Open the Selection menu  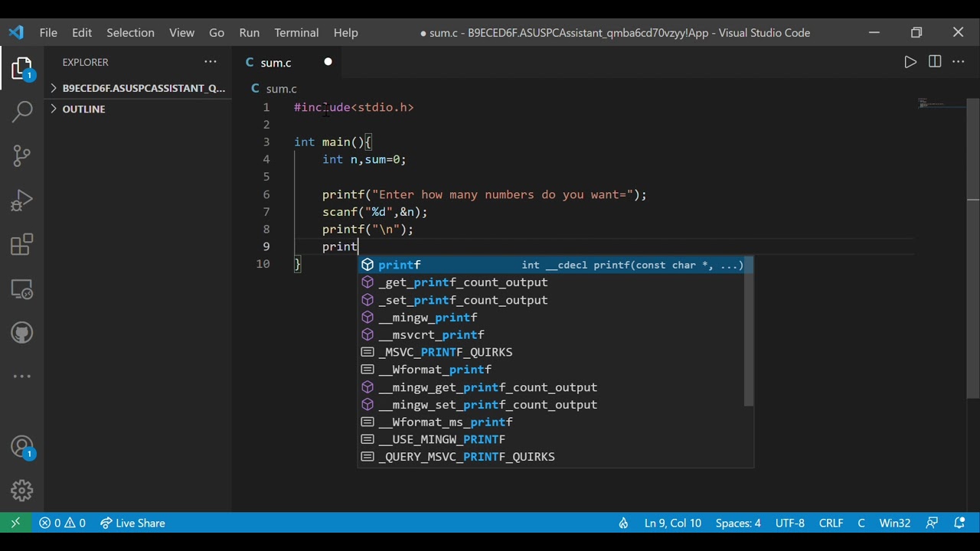(130, 33)
